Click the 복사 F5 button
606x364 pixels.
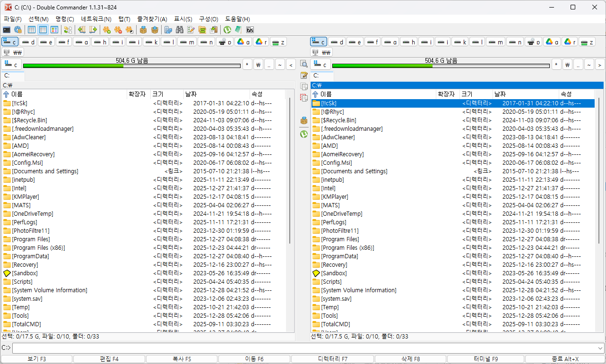tap(182, 359)
